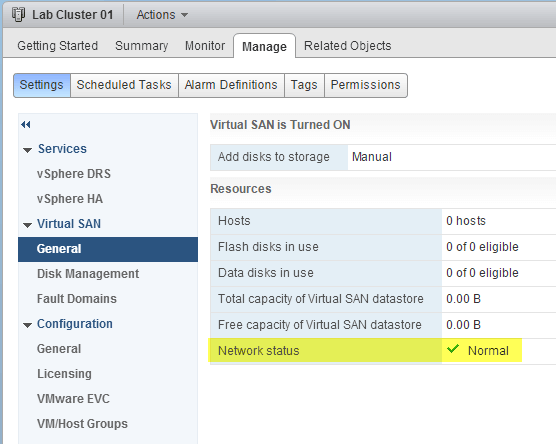Open the Tags sub-tab
The image size is (556, 444).
[x=304, y=85]
